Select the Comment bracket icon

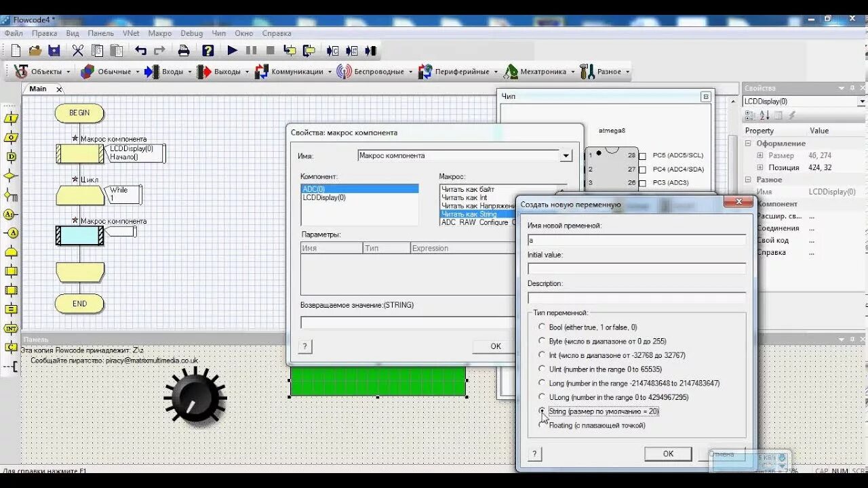(11, 367)
